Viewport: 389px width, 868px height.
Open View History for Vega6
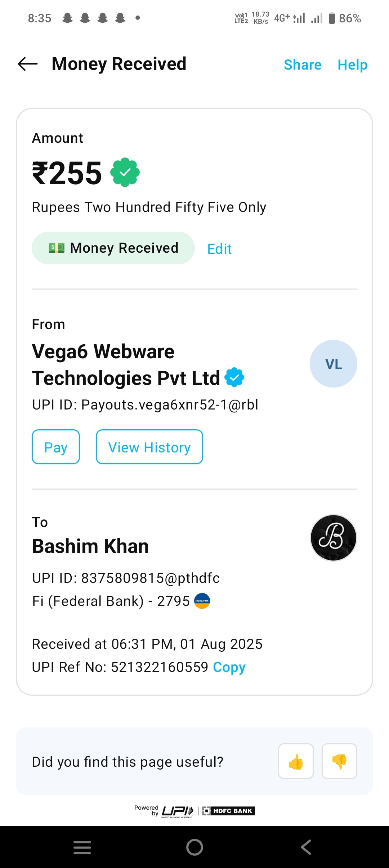[x=149, y=447]
